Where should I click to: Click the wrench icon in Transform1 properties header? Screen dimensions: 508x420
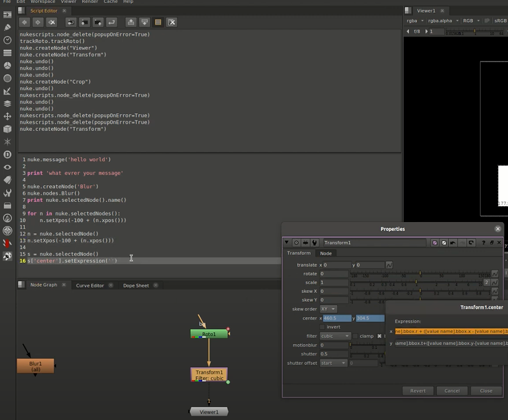coord(314,242)
